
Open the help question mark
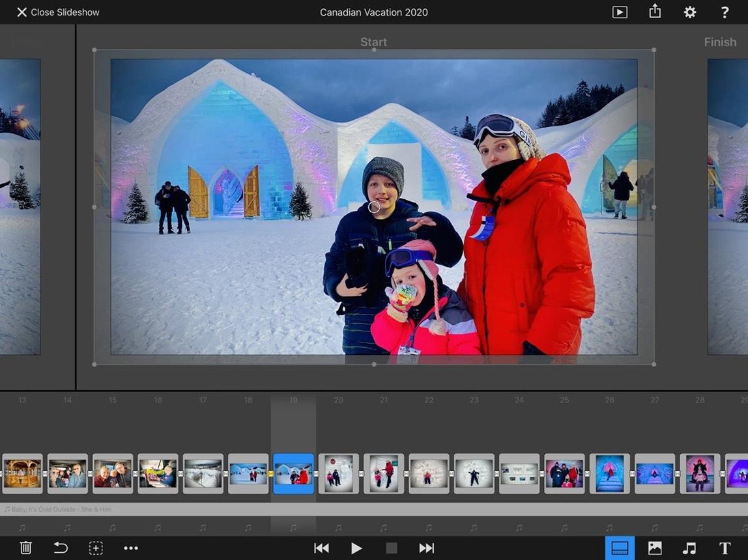click(x=725, y=12)
